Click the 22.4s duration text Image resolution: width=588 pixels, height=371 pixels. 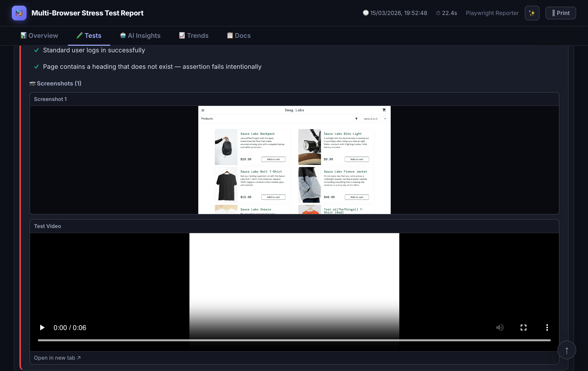(449, 13)
